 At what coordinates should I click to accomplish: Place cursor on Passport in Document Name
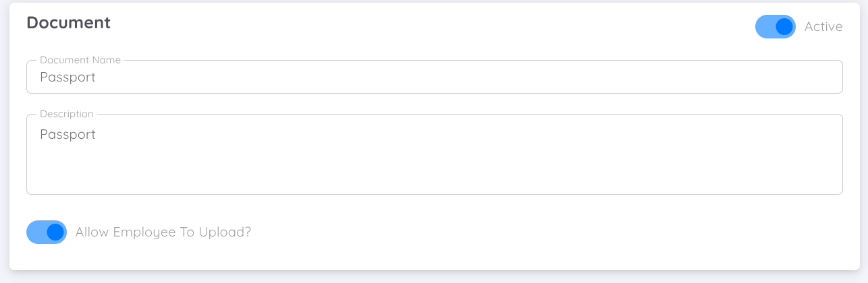(x=67, y=77)
